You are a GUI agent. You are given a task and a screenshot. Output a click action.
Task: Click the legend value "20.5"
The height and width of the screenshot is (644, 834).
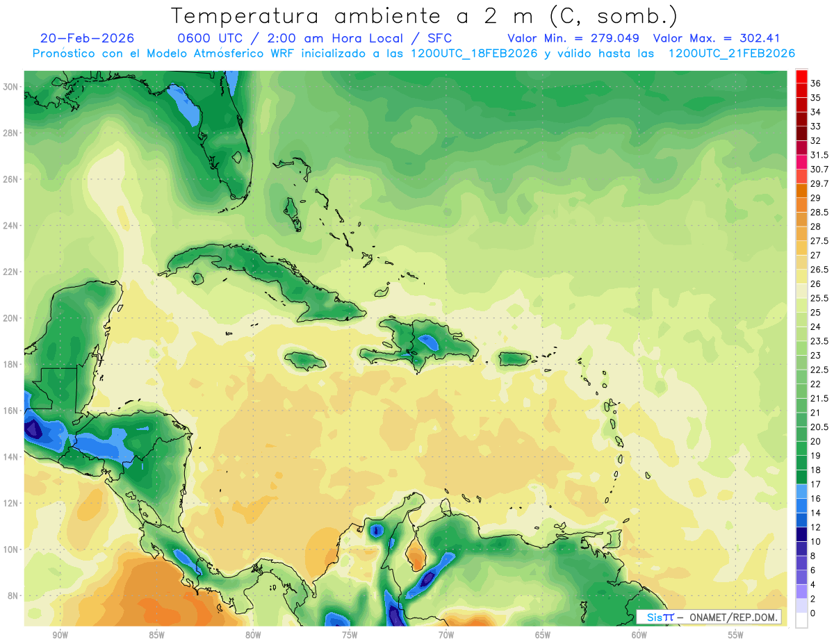point(819,427)
